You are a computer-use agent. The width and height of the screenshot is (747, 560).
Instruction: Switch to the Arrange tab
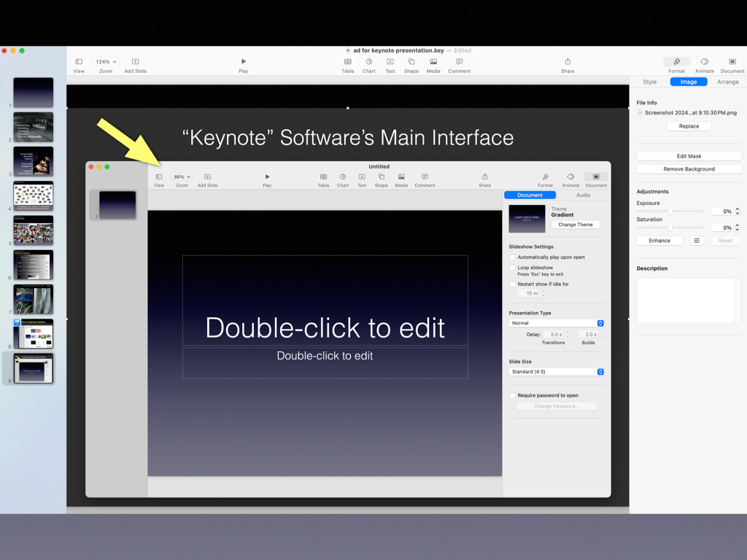tap(728, 82)
